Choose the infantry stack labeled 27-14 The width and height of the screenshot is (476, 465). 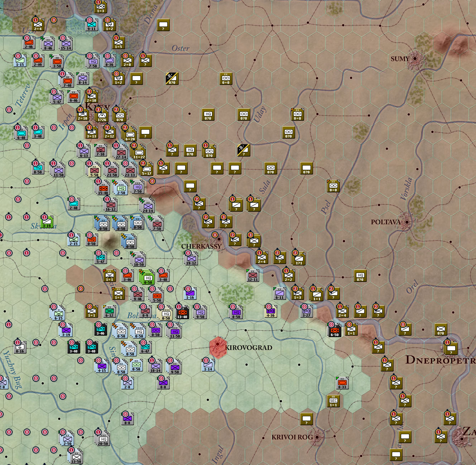pyautogui.click(x=121, y=152)
